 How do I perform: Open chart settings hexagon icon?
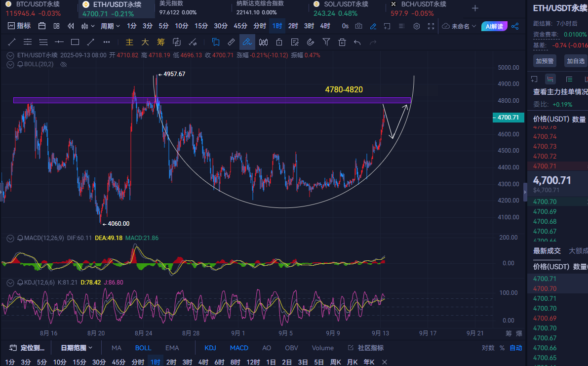[417, 26]
